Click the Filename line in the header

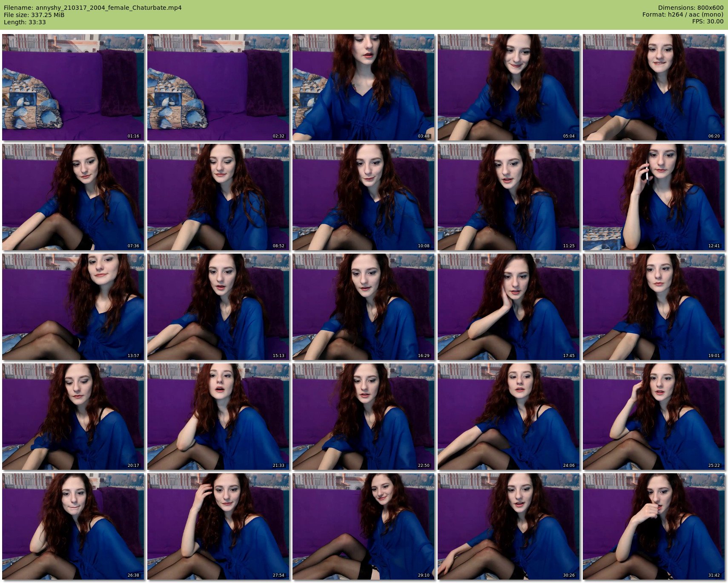tap(93, 8)
